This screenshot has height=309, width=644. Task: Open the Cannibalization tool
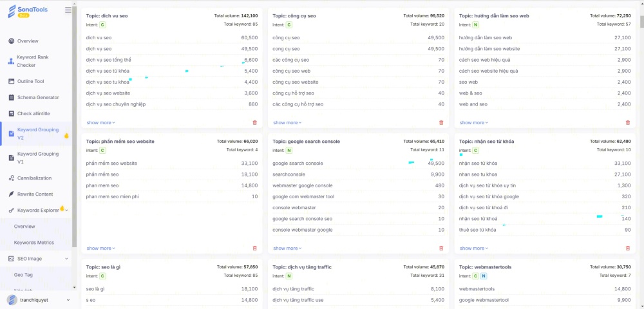click(x=34, y=178)
